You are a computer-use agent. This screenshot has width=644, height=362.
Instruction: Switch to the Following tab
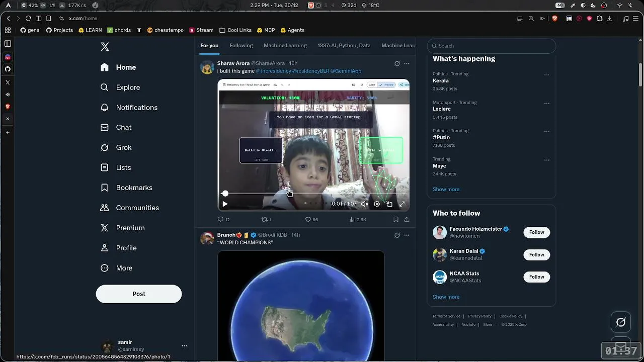[241, 45]
